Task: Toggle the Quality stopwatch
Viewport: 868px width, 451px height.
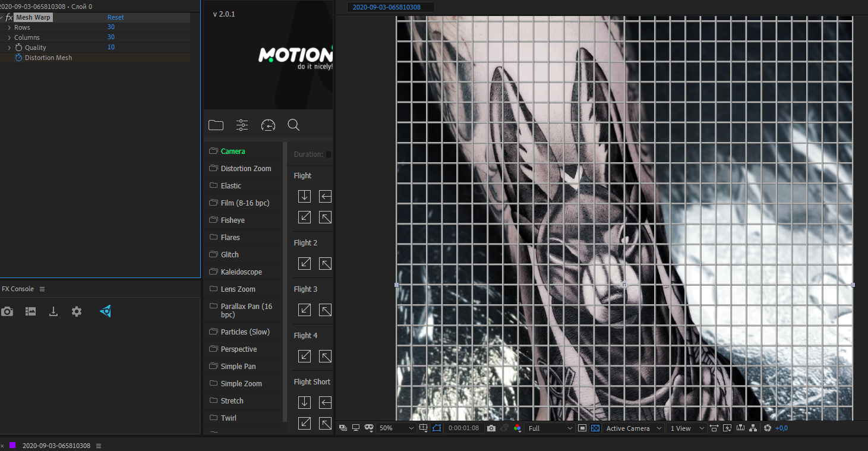Action: click(x=18, y=48)
